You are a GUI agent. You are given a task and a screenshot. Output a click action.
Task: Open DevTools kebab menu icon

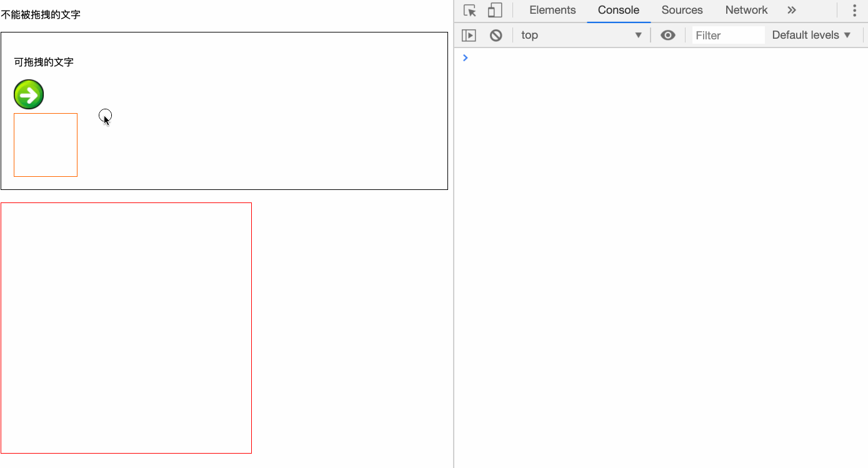pos(854,11)
